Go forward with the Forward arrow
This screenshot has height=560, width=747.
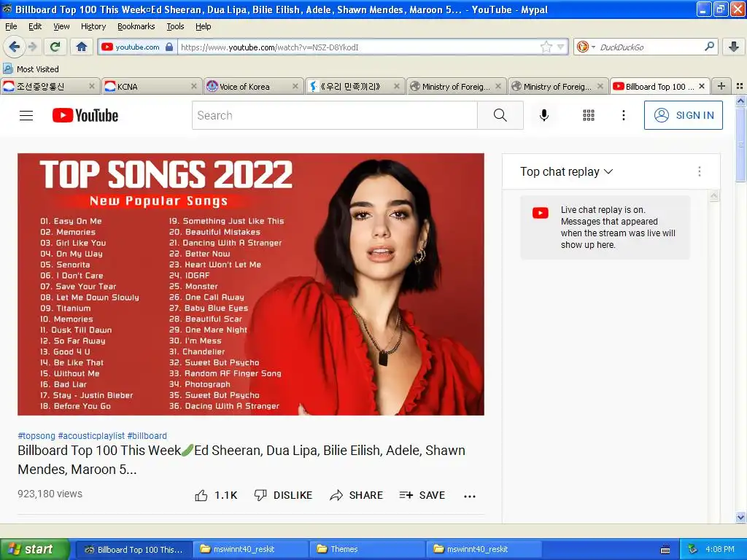pyautogui.click(x=32, y=47)
